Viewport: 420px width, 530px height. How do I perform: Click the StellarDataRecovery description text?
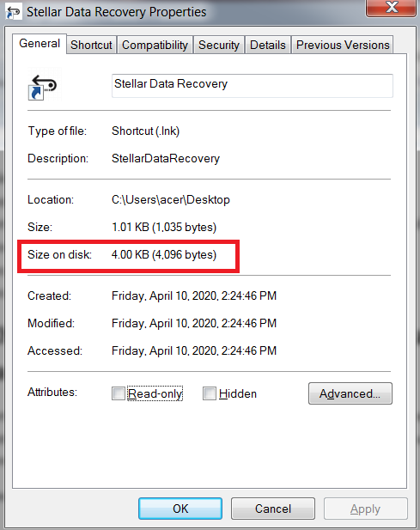pyautogui.click(x=166, y=159)
